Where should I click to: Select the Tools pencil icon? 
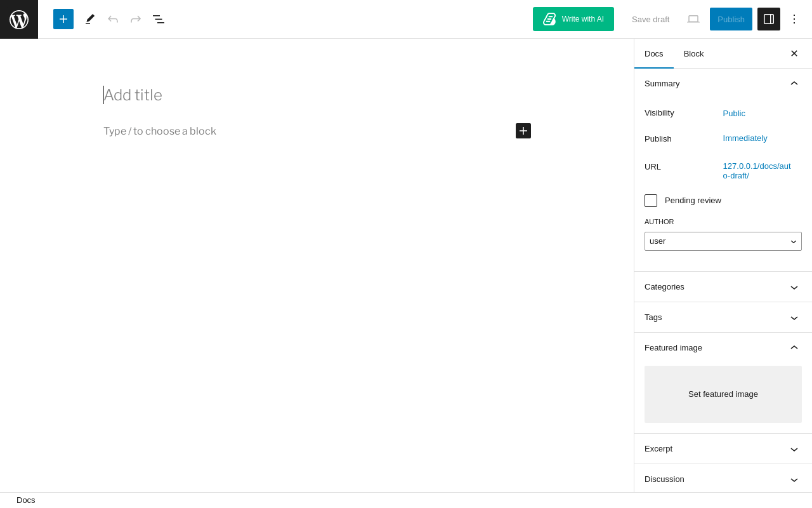tap(90, 19)
